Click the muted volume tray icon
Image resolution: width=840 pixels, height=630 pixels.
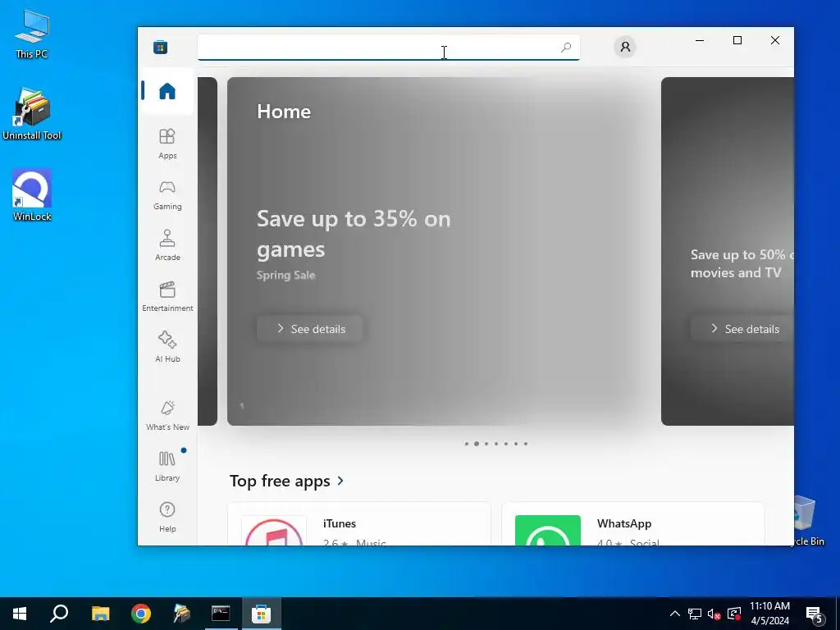[714, 614]
